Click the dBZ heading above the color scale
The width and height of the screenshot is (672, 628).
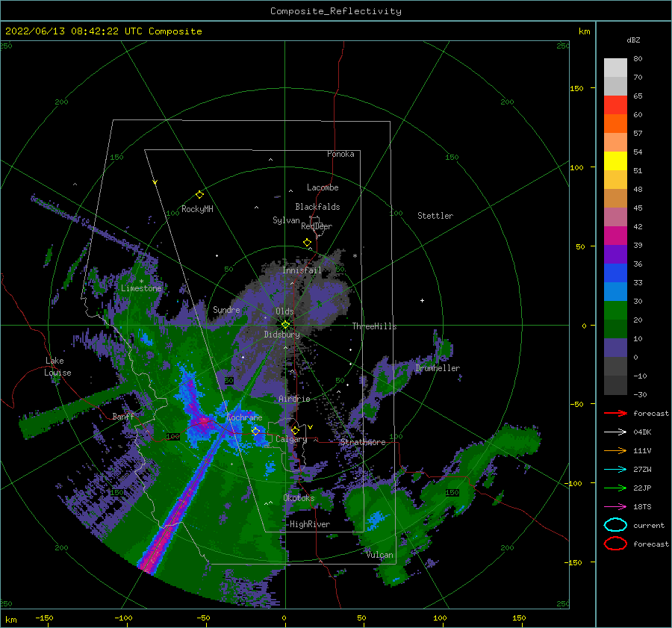[633, 40]
